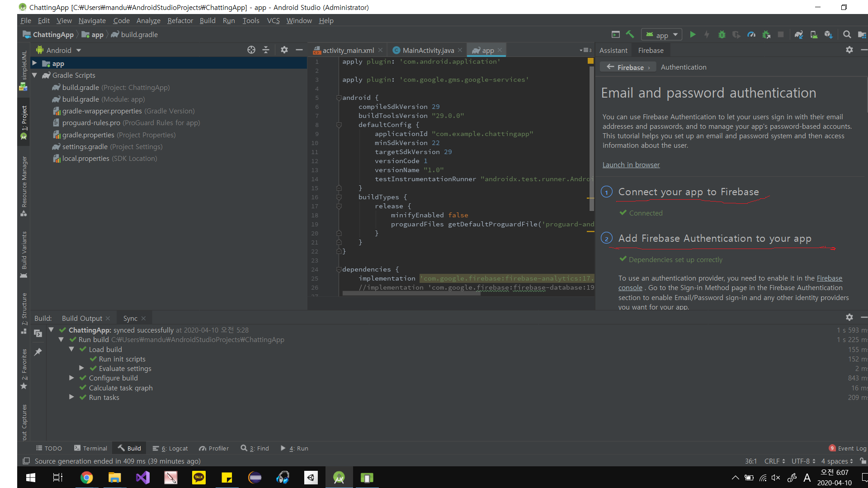Switch to the Assistant tab

[x=613, y=50]
